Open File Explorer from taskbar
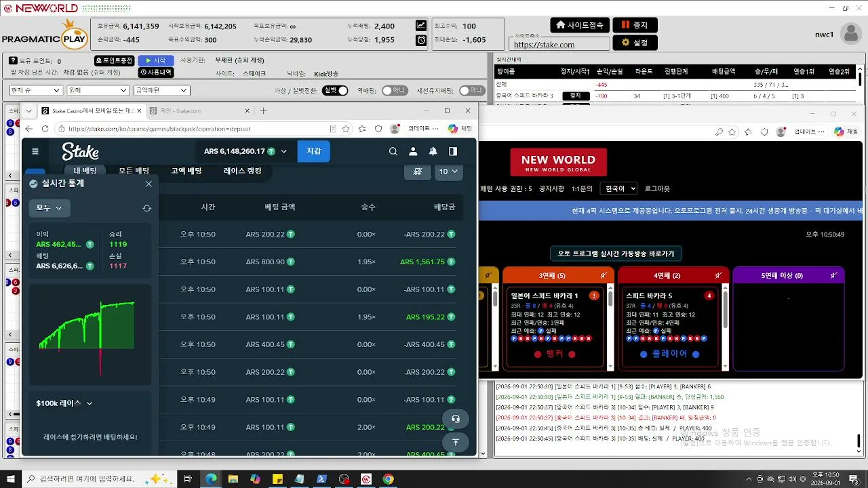 233,479
